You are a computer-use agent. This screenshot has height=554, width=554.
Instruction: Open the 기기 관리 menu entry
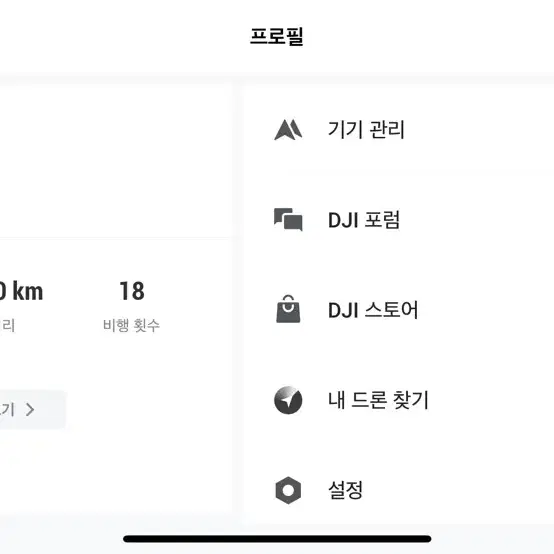[x=399, y=129]
